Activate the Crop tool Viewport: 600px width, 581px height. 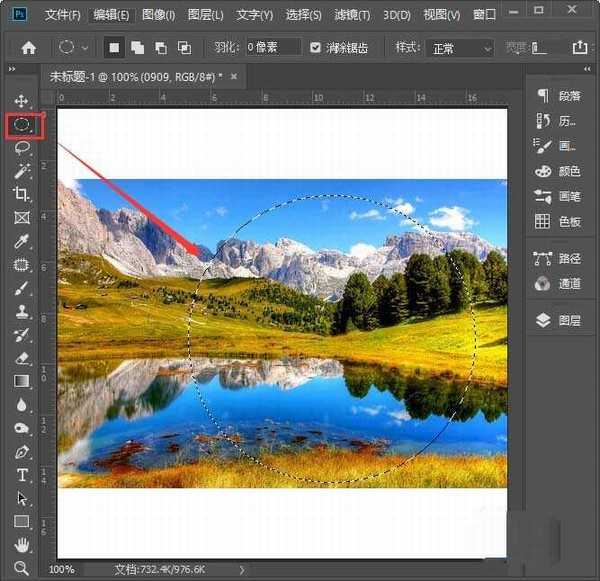pos(22,194)
